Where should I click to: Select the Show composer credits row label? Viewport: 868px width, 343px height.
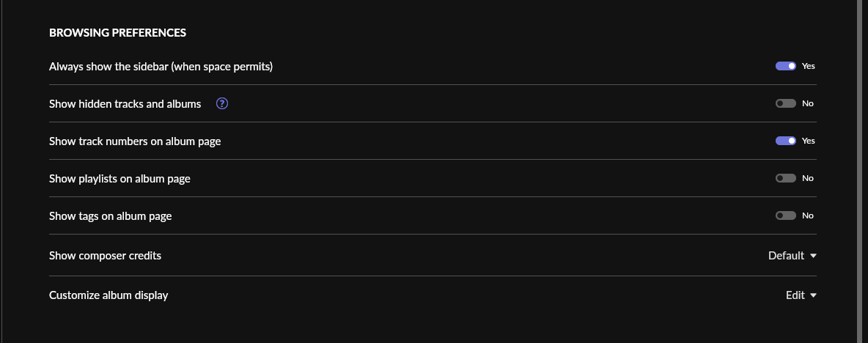pyautogui.click(x=105, y=256)
